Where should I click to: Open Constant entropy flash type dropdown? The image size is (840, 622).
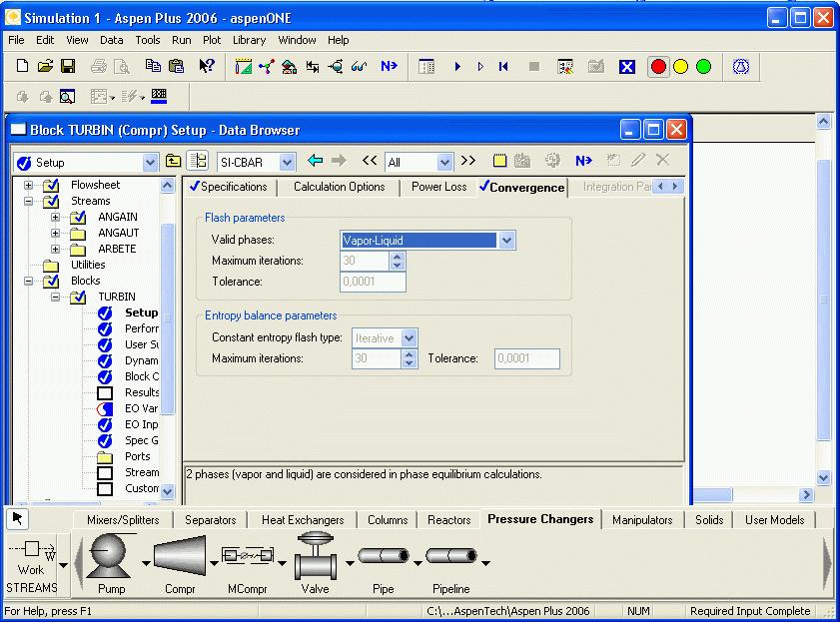410,338
